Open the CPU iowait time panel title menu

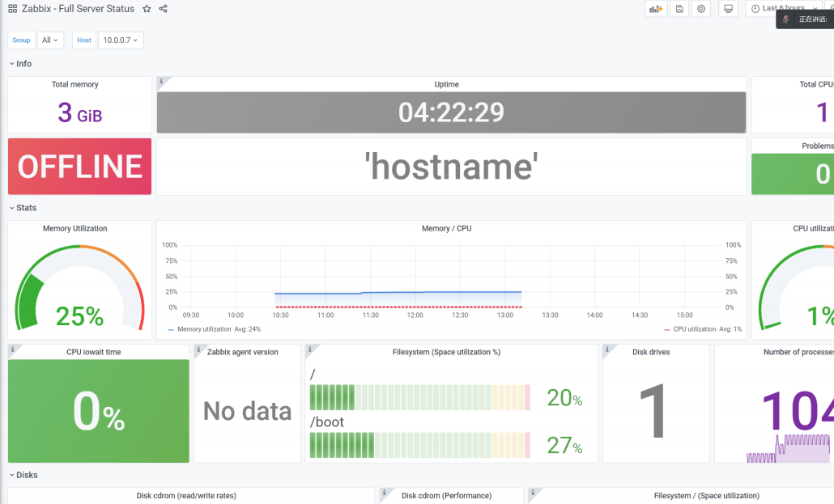point(94,352)
